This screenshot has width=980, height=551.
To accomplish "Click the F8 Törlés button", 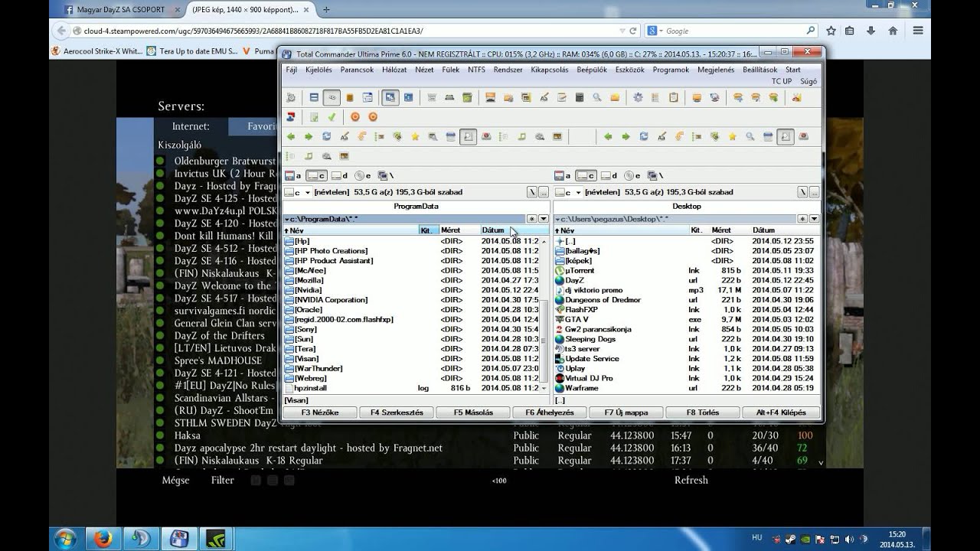I will click(703, 412).
